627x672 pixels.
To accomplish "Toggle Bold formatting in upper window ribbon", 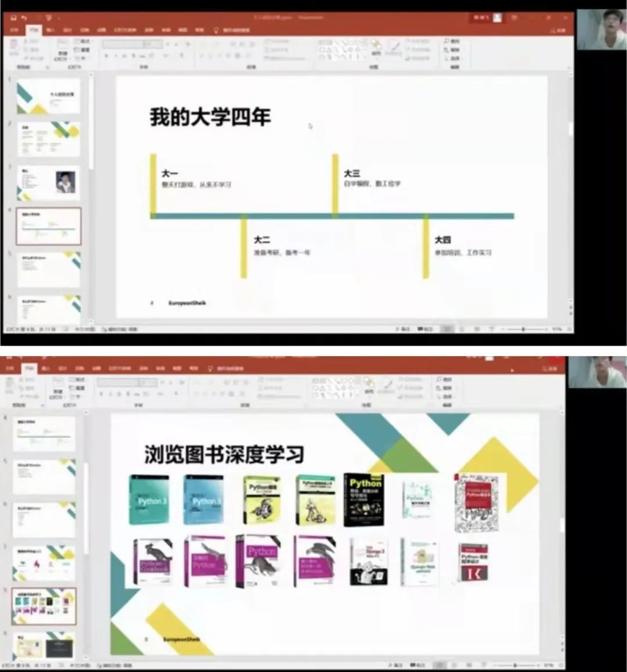I will (106, 56).
